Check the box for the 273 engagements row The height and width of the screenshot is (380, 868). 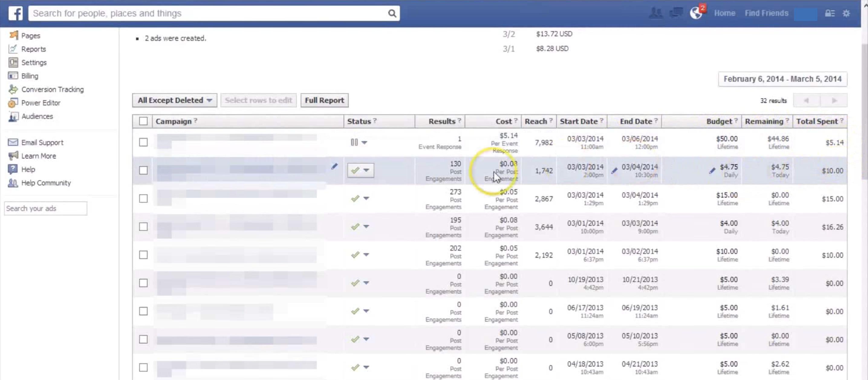coord(143,198)
